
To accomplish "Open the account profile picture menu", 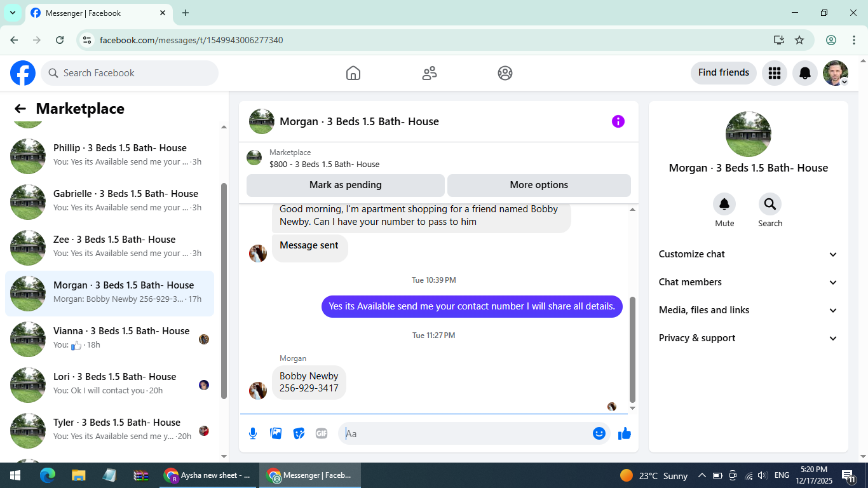I will click(836, 73).
